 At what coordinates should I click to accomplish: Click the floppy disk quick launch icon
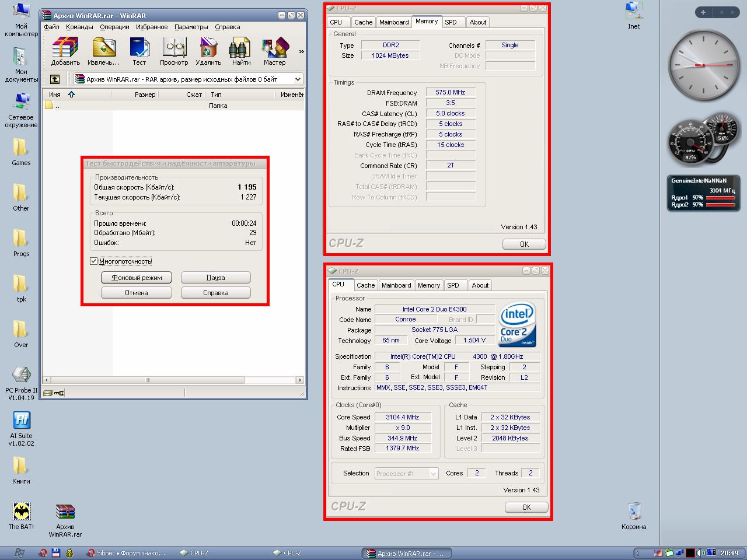(x=56, y=553)
